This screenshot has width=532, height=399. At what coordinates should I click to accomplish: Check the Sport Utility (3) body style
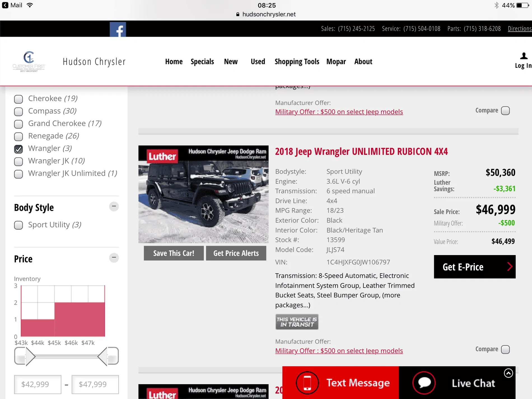tap(18, 225)
